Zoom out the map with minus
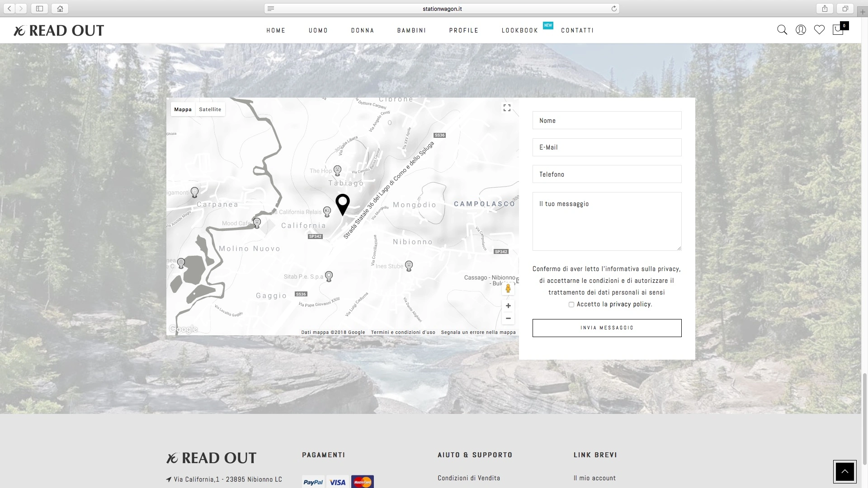Viewport: 868px width, 488px height. pos(508,319)
